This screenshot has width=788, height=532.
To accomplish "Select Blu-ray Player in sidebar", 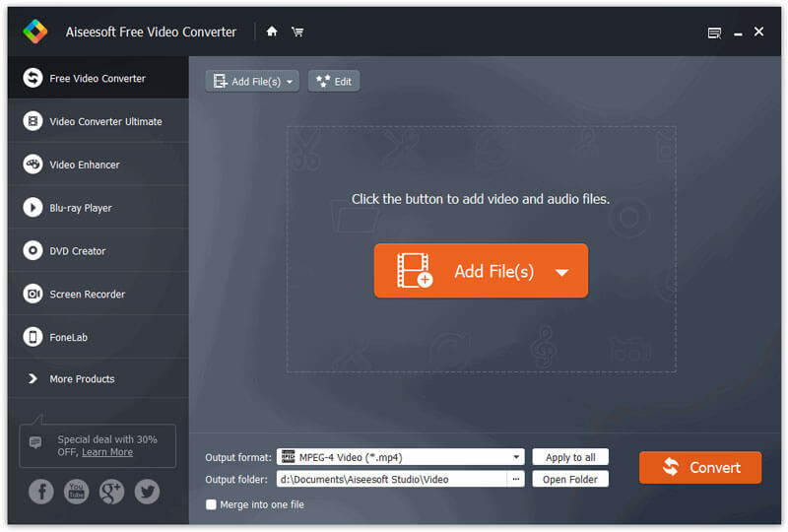I will point(81,208).
